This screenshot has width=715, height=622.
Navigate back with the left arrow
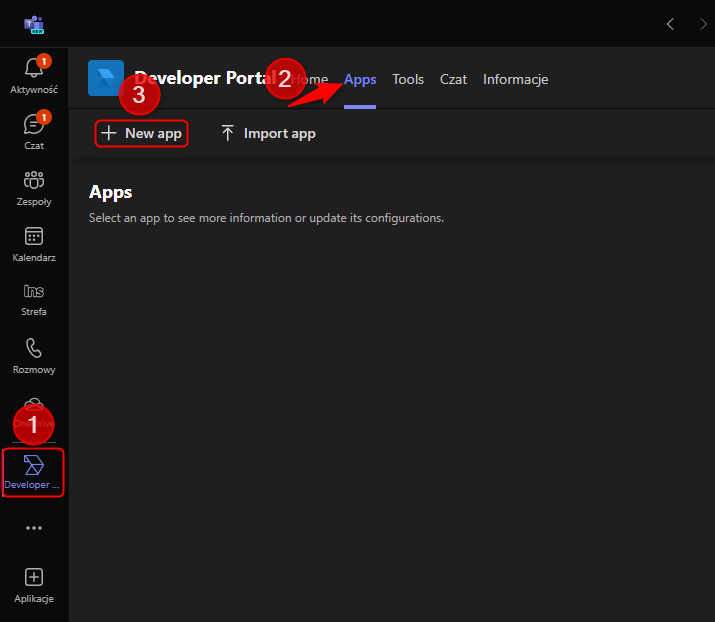click(x=670, y=24)
